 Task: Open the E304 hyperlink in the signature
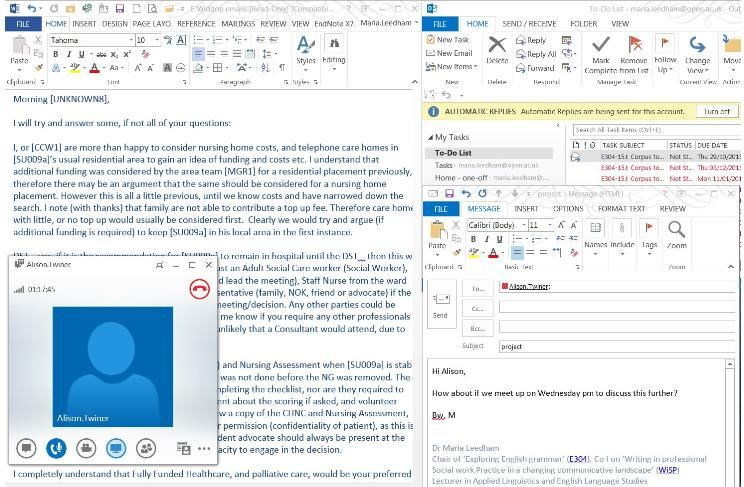pos(577,459)
